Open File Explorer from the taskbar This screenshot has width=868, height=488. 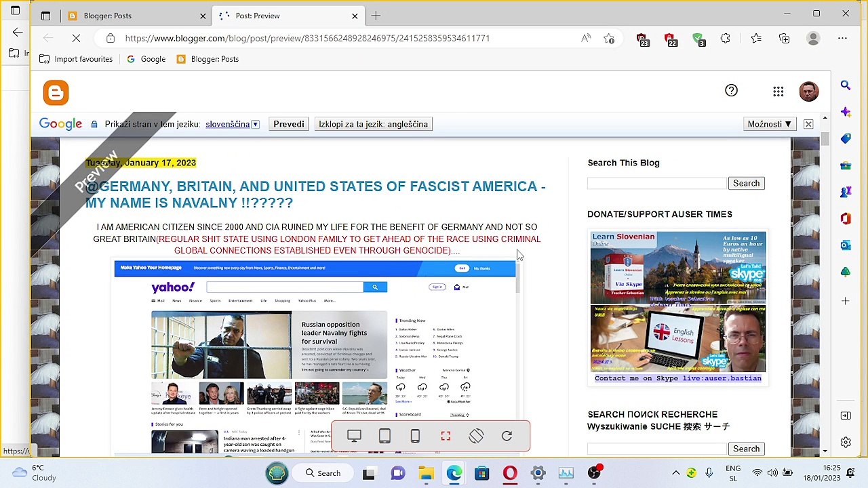coord(426,473)
